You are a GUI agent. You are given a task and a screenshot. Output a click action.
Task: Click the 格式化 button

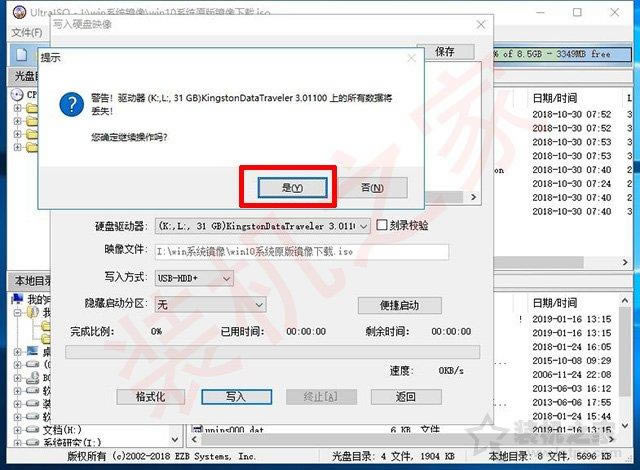(151, 397)
